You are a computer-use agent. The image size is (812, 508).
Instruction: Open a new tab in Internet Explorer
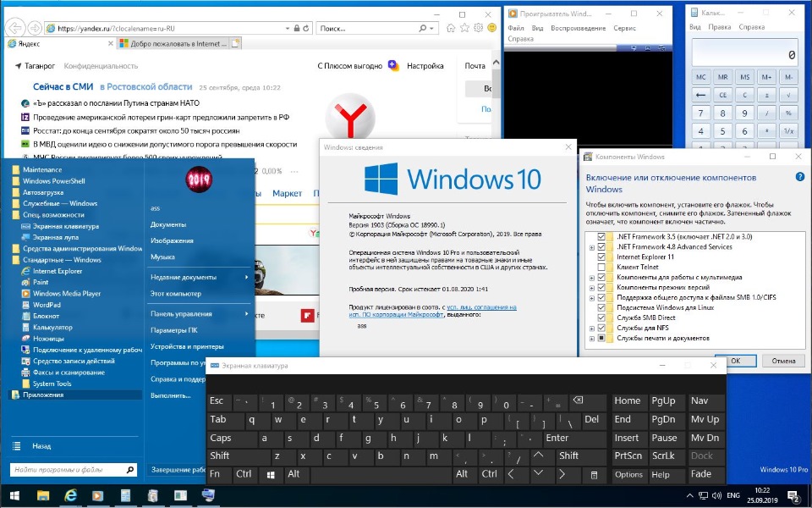(236, 43)
